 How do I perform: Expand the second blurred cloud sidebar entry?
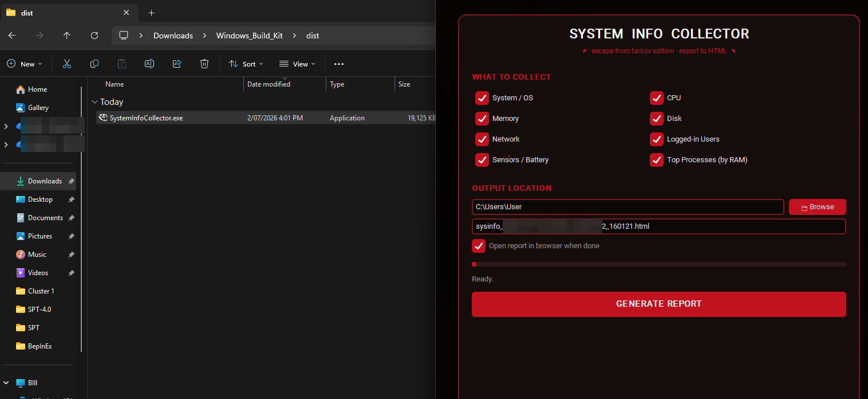click(6, 144)
